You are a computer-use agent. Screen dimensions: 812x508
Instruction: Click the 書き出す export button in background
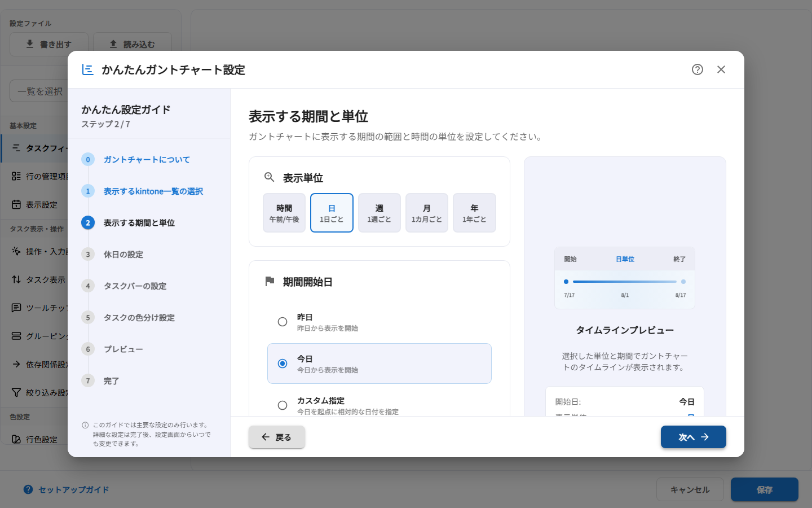[49, 44]
